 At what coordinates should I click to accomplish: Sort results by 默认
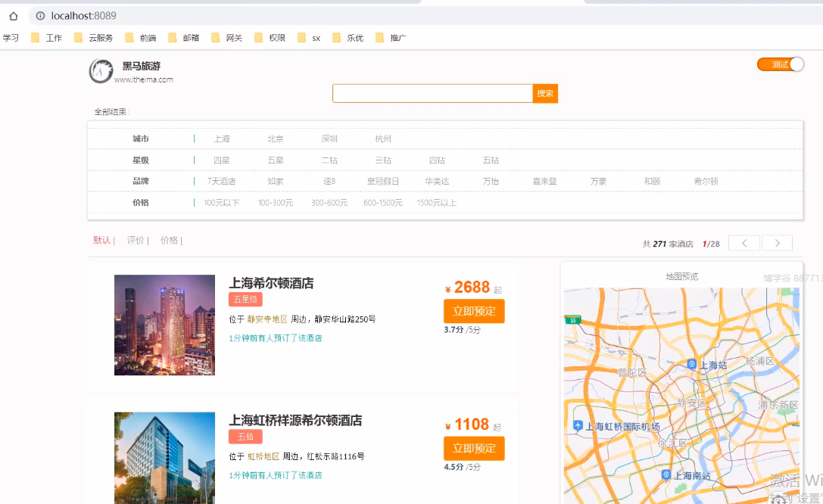(x=101, y=240)
